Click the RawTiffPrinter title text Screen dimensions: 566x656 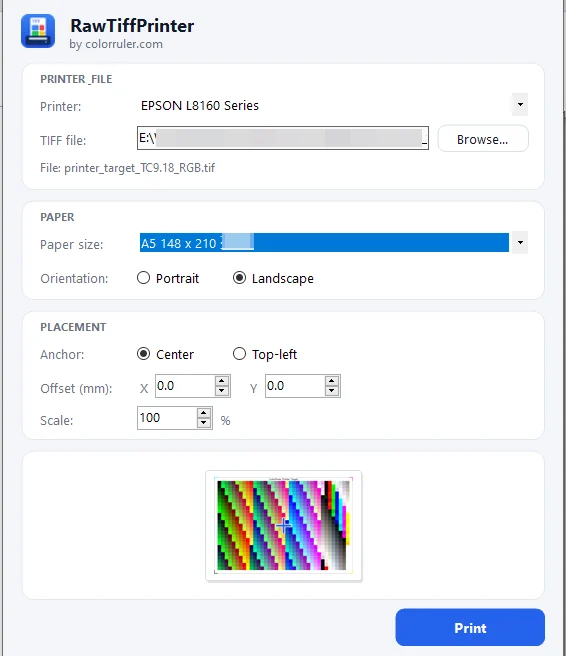pos(132,26)
